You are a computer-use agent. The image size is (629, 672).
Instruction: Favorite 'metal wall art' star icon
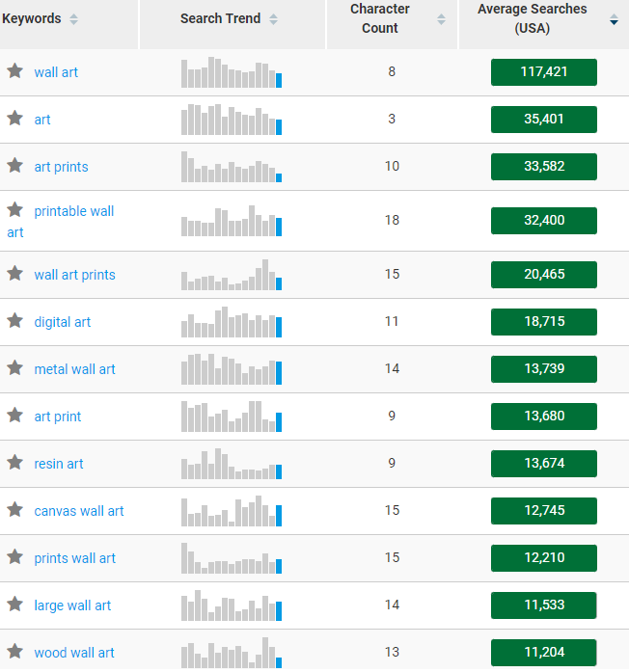pos(15,367)
